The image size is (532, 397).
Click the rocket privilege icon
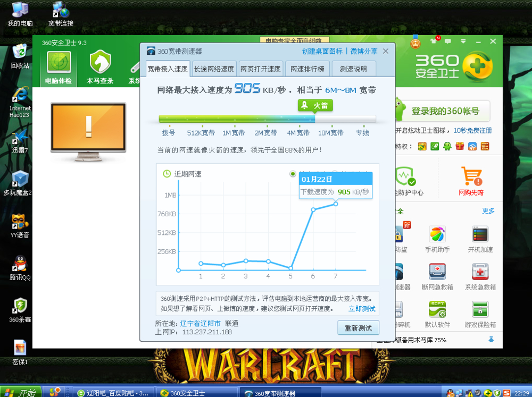point(435,146)
